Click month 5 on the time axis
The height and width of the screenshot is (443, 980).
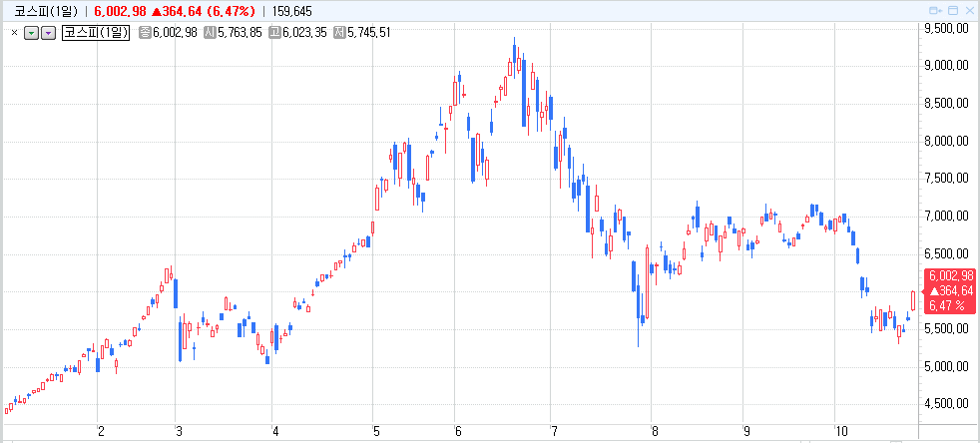point(376,431)
